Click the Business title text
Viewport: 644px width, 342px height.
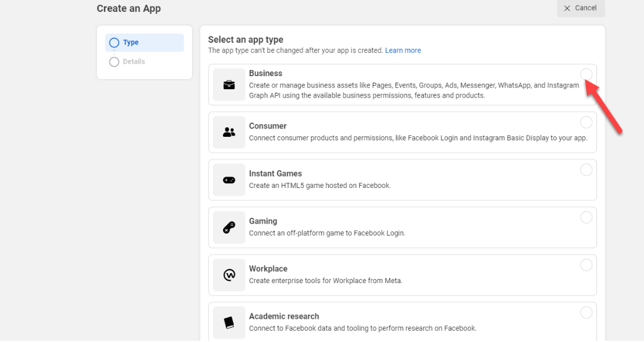[266, 74]
